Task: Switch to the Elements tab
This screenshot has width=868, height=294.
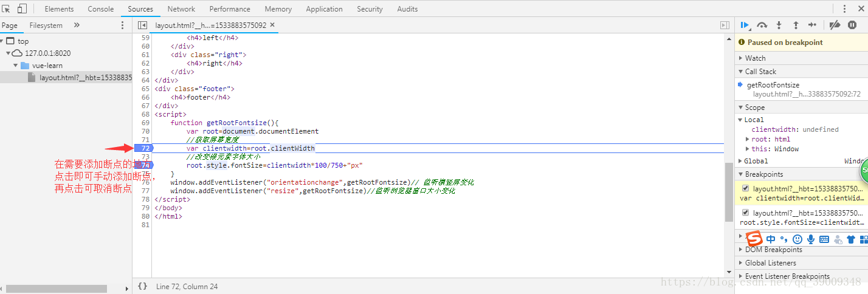Action: (59, 9)
